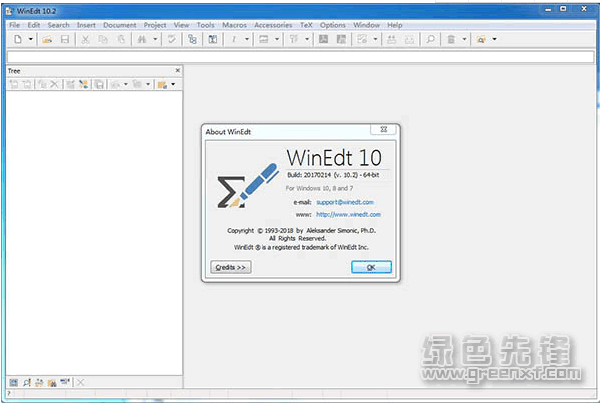The image size is (600, 408).
Task: Open the Tools menu
Action: point(205,25)
